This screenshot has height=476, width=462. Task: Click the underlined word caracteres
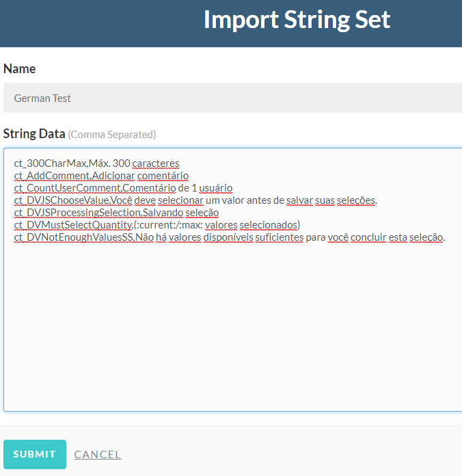156,163
